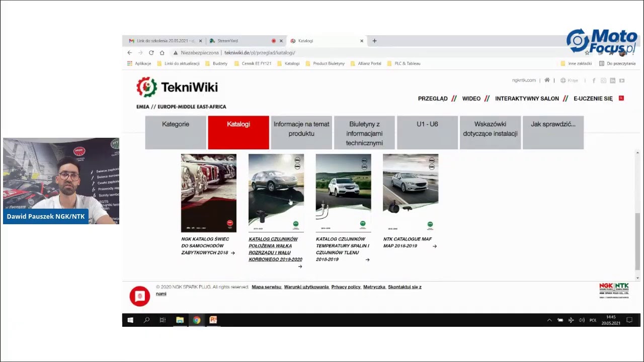Open 'Informacje na temat produktu' tab
Viewport: 644px width, 362px height.
point(301,133)
